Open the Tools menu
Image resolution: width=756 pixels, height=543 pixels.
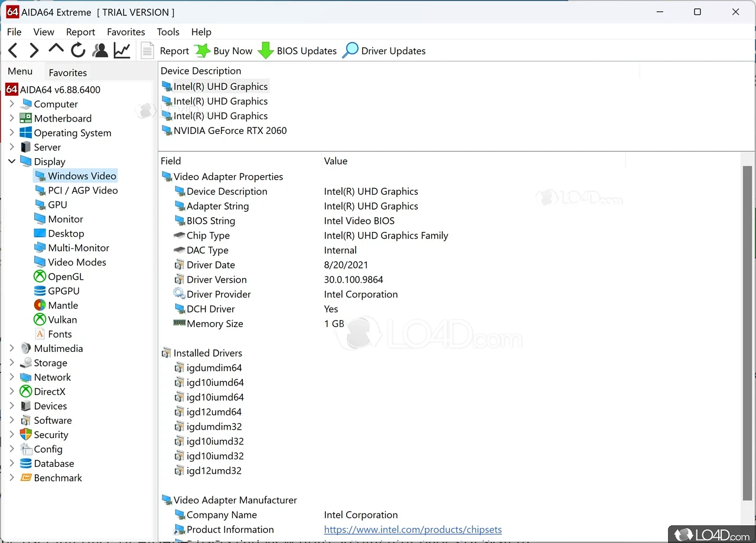[168, 32]
